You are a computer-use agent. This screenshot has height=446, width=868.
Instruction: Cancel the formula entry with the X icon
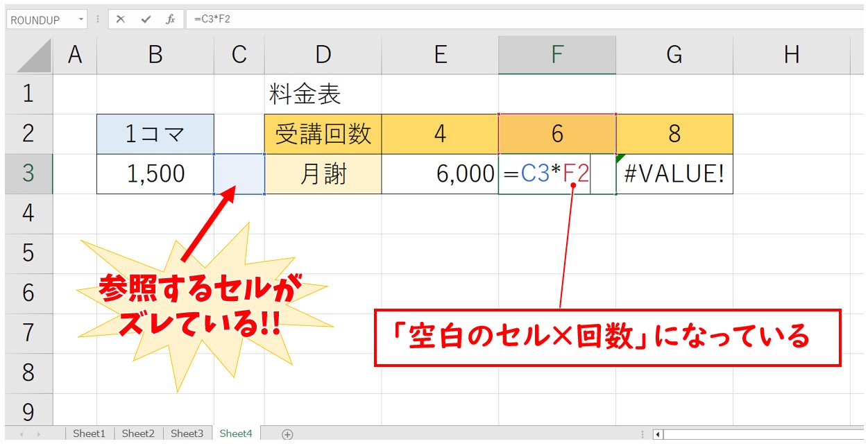[x=121, y=19]
